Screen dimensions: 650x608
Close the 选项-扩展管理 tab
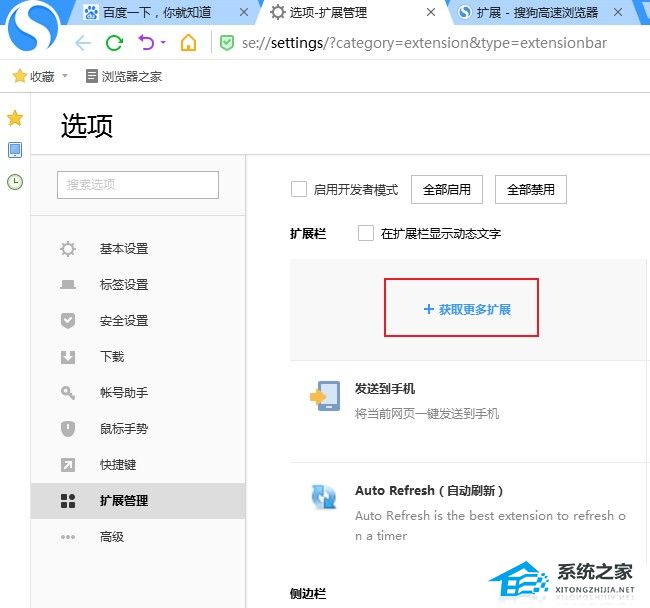point(431,12)
